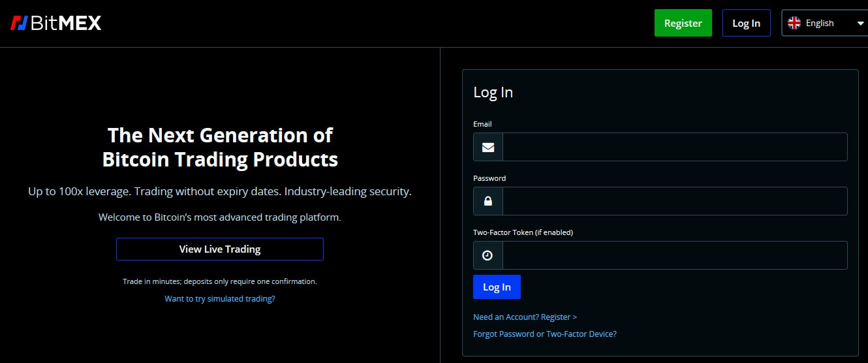Click the 'Two-Factor Token (if enabled)' label

[523, 232]
